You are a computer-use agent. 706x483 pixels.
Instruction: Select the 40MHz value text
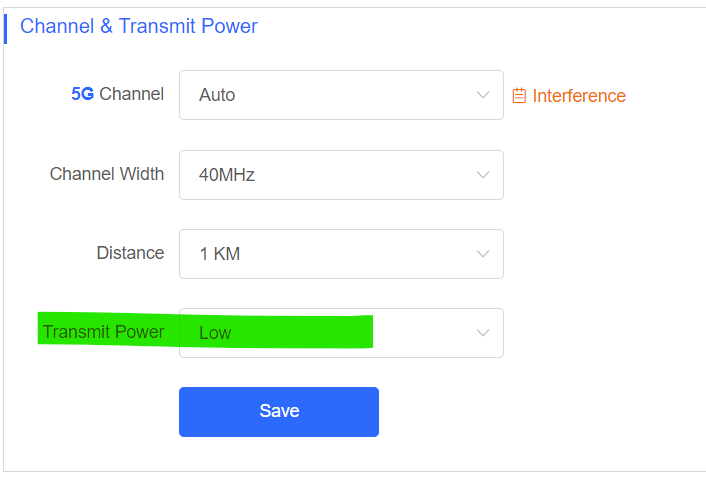(x=227, y=175)
